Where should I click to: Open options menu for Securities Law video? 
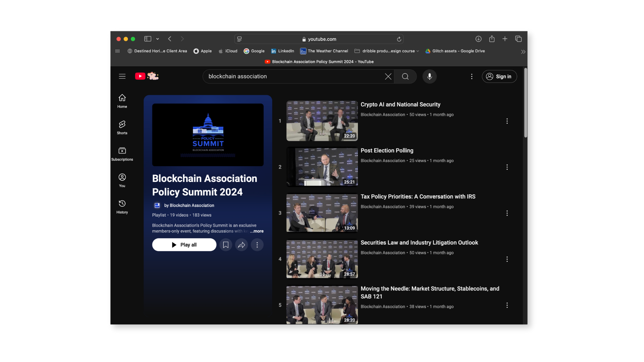pyautogui.click(x=507, y=259)
